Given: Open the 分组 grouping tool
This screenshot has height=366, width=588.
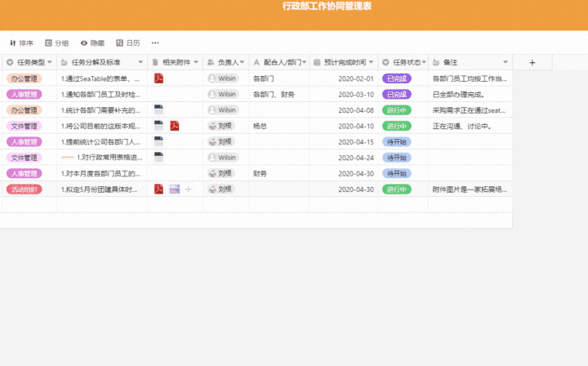Looking at the screenshot, I should 56,43.
